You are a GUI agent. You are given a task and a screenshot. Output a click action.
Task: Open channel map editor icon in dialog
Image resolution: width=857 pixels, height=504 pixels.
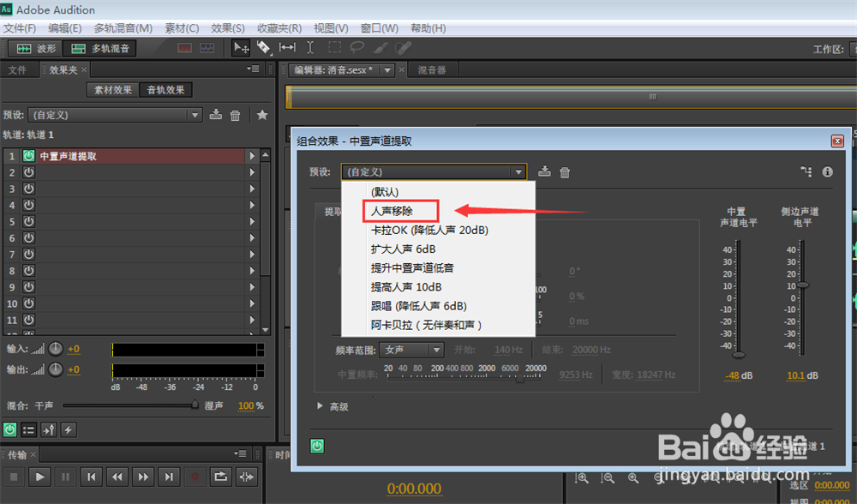(806, 171)
